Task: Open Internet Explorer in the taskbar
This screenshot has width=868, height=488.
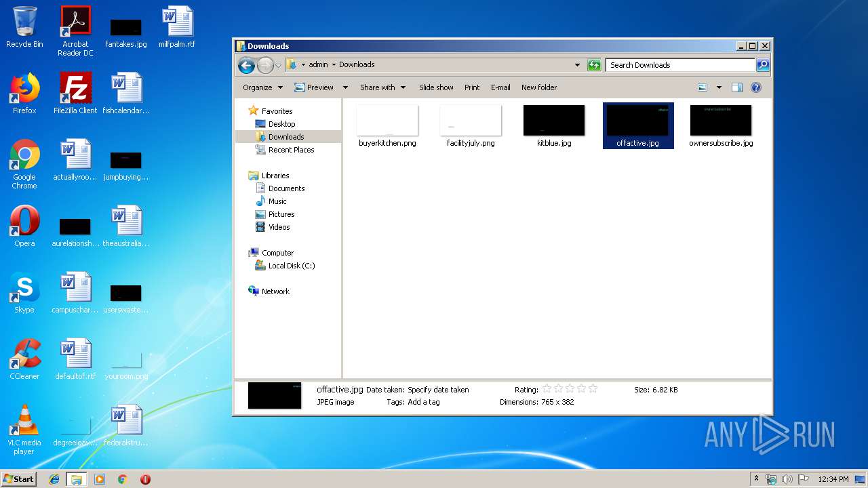Action: tap(54, 479)
